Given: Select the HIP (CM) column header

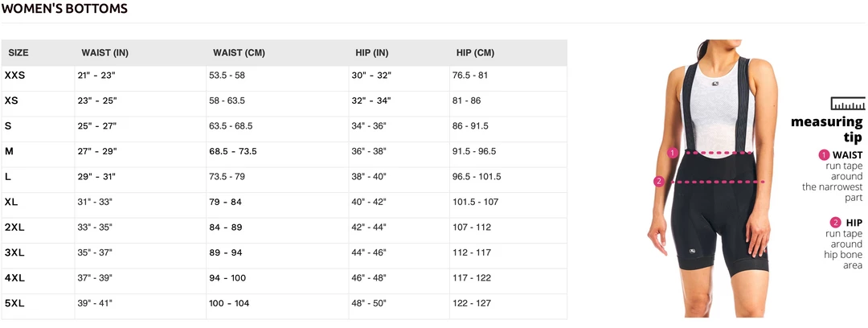Looking at the screenshot, I should point(475,53).
